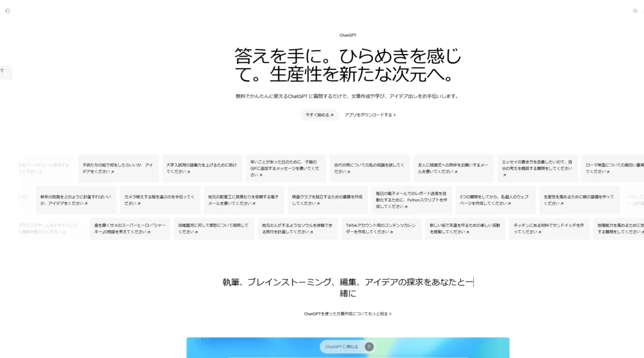
Task: Select the ソウルを体験できる旅行を計画 card
Action: [298, 229]
